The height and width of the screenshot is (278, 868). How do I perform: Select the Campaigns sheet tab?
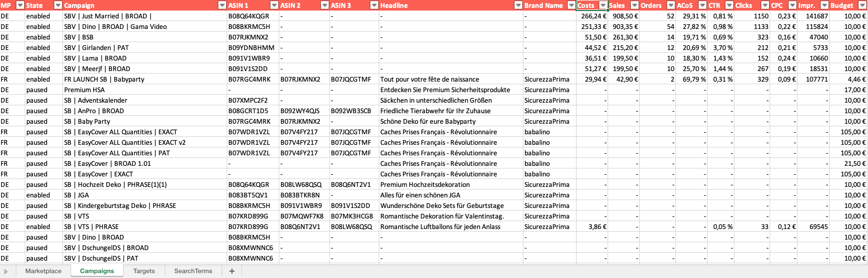click(x=97, y=271)
